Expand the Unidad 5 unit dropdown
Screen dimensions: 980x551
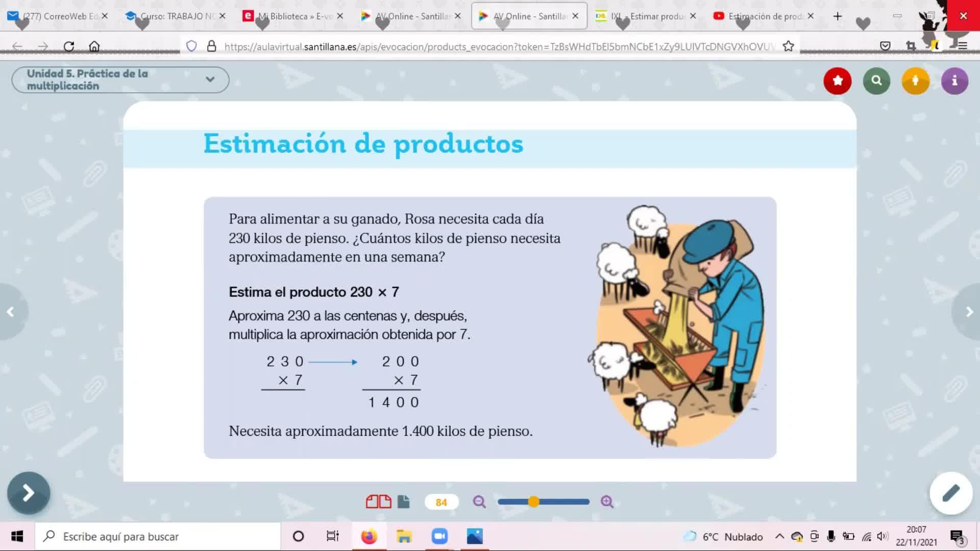[210, 80]
